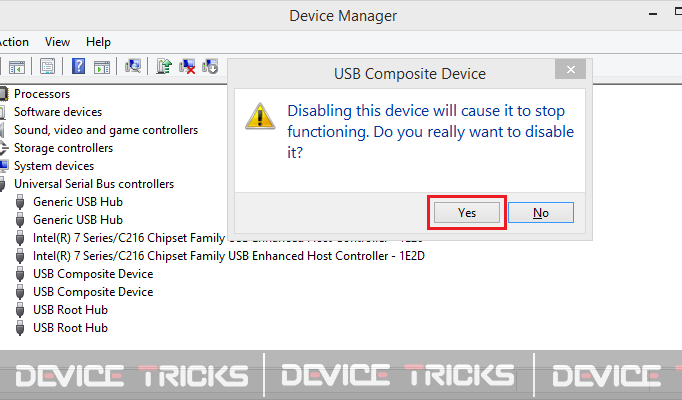
Task: Open the Help menu
Action: [98, 42]
